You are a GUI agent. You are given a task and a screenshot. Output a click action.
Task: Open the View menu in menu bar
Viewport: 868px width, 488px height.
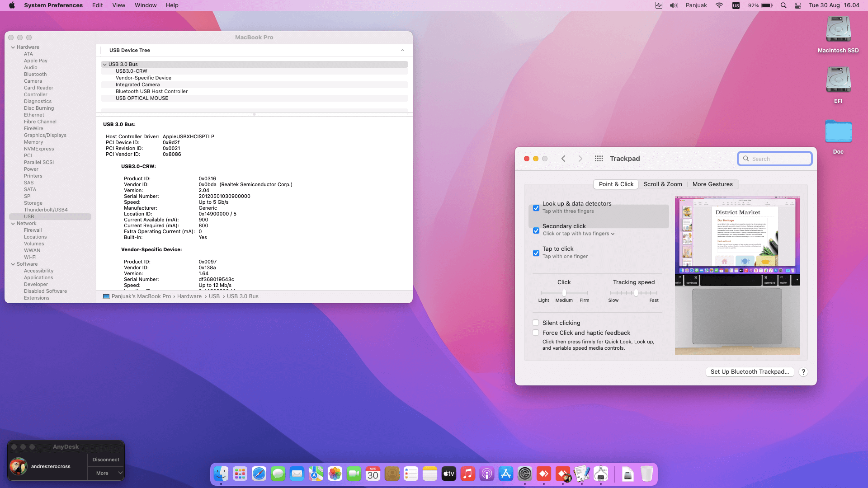[x=118, y=5]
